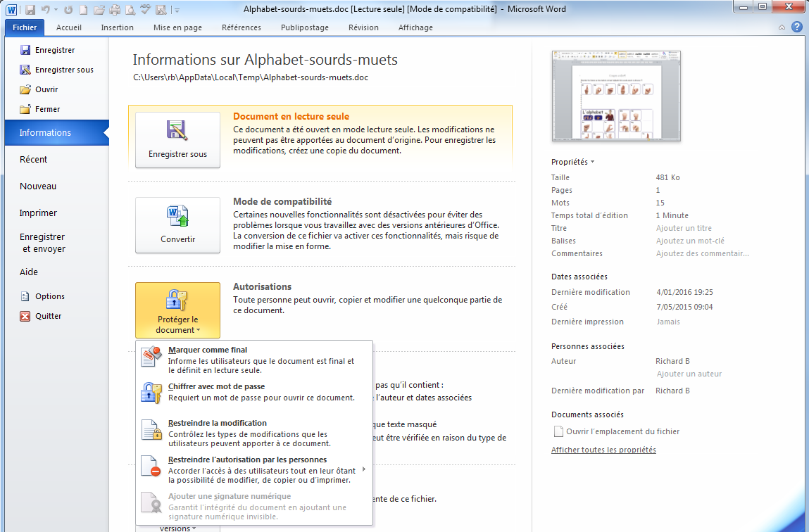Click author name Richard B beside Auteur
Screen dimensions: 809x532
tap(673, 361)
